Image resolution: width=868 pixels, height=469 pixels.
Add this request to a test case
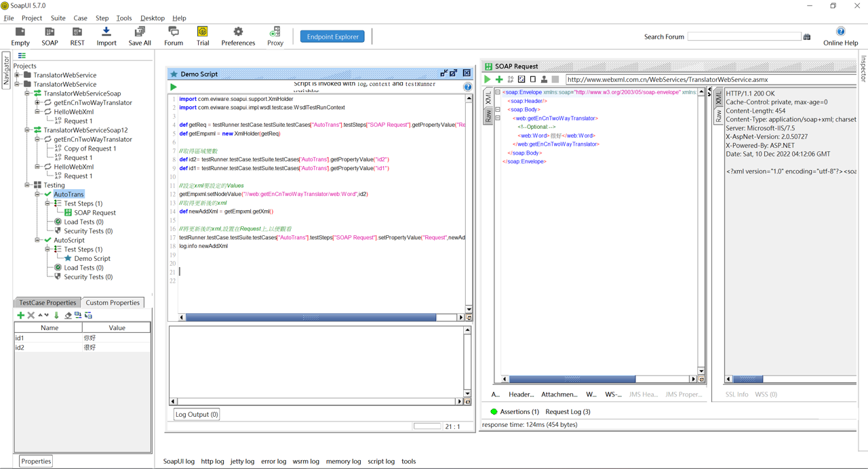(499, 79)
